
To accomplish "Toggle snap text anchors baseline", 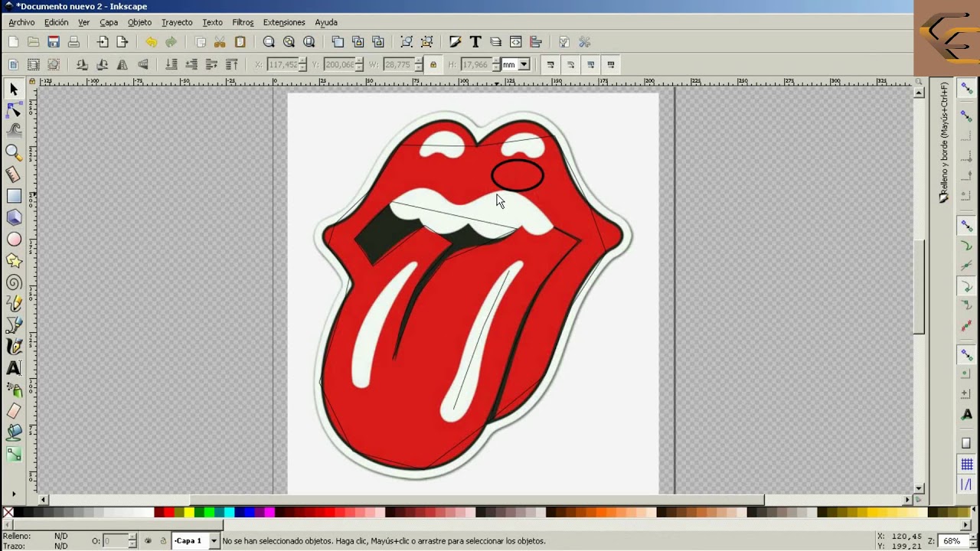I will [x=966, y=415].
